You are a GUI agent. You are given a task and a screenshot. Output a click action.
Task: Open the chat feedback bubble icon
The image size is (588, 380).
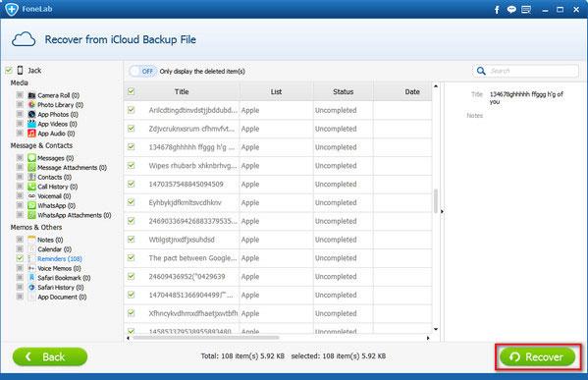pyautogui.click(x=511, y=10)
